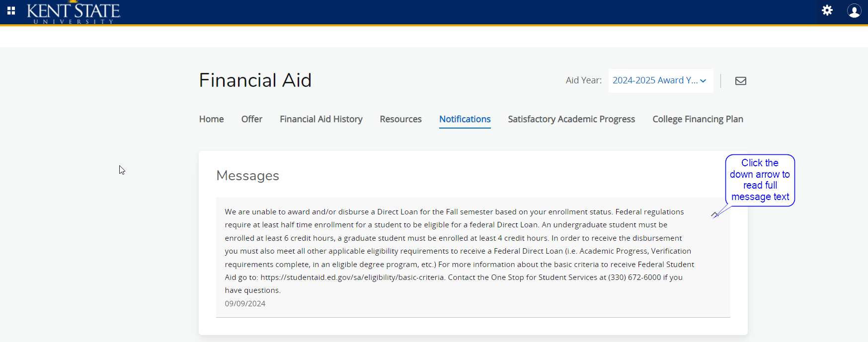
Task: Collapse the message using its chevron arrow
Action: (x=714, y=214)
